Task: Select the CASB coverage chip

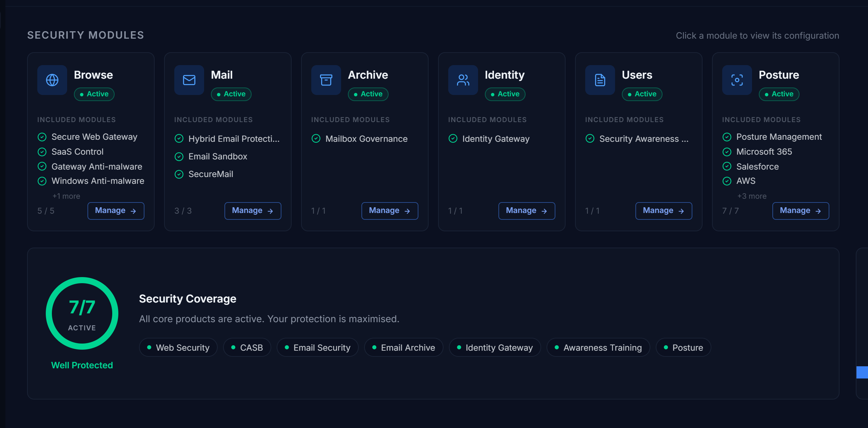Action: pyautogui.click(x=247, y=347)
